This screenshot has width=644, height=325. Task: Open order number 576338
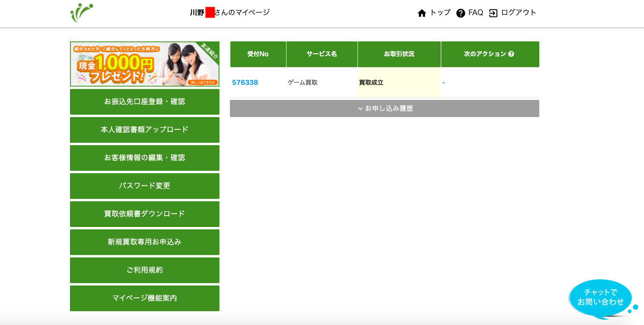[x=245, y=82]
